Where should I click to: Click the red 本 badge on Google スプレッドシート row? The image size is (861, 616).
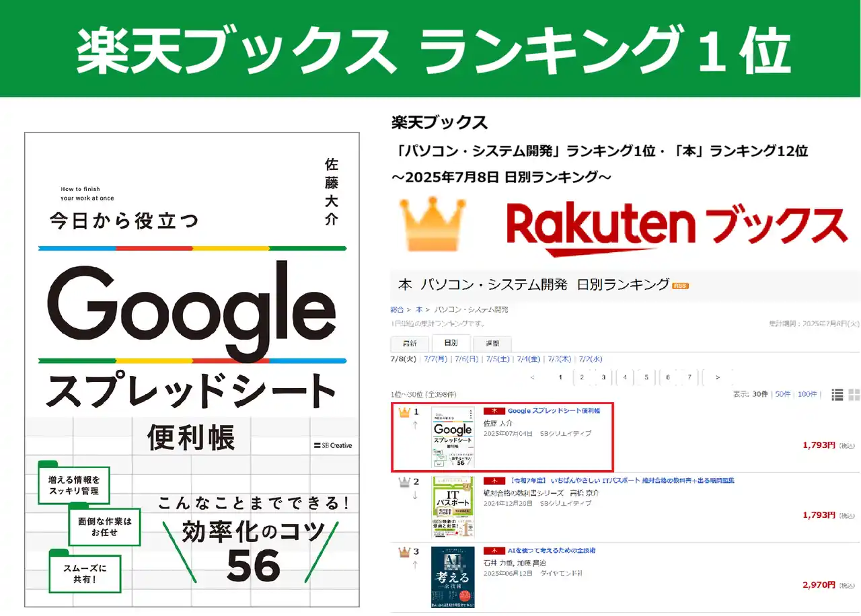coord(494,411)
